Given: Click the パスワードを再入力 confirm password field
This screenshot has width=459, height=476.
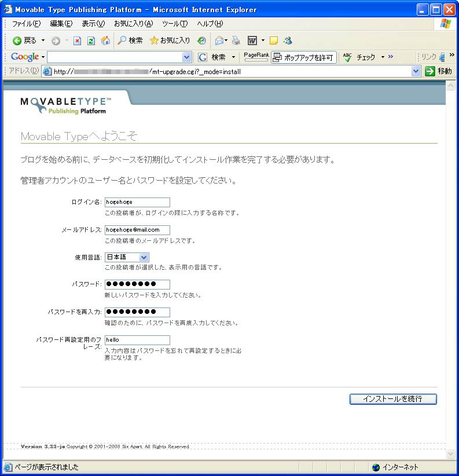Looking at the screenshot, I should coord(137,312).
